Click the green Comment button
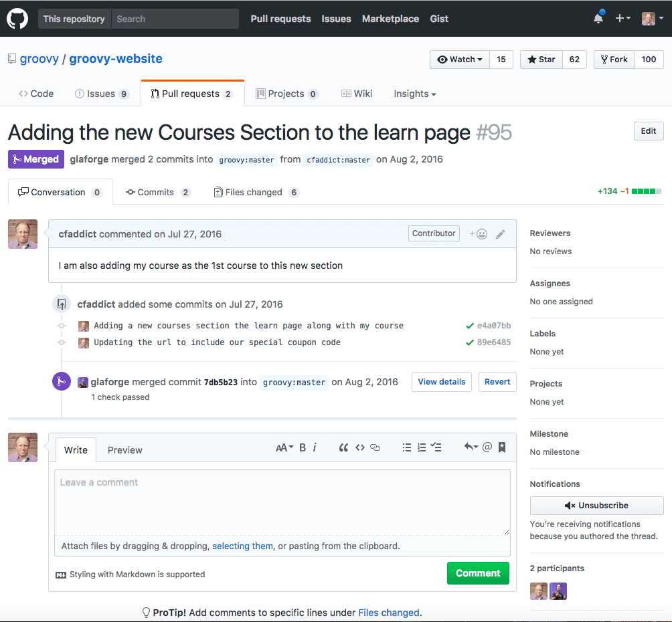Screen dimensions: 672x622 (478, 573)
